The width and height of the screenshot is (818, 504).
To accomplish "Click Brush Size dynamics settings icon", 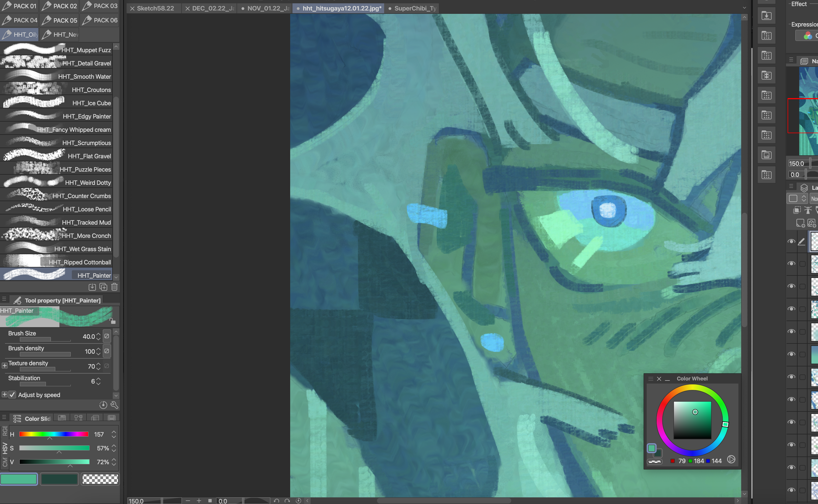I will tap(107, 336).
